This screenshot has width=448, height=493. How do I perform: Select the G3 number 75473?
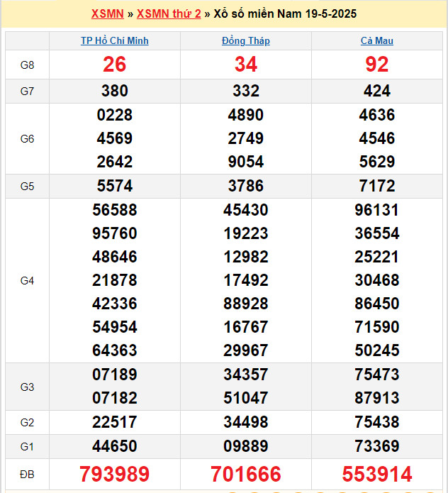[x=377, y=375]
